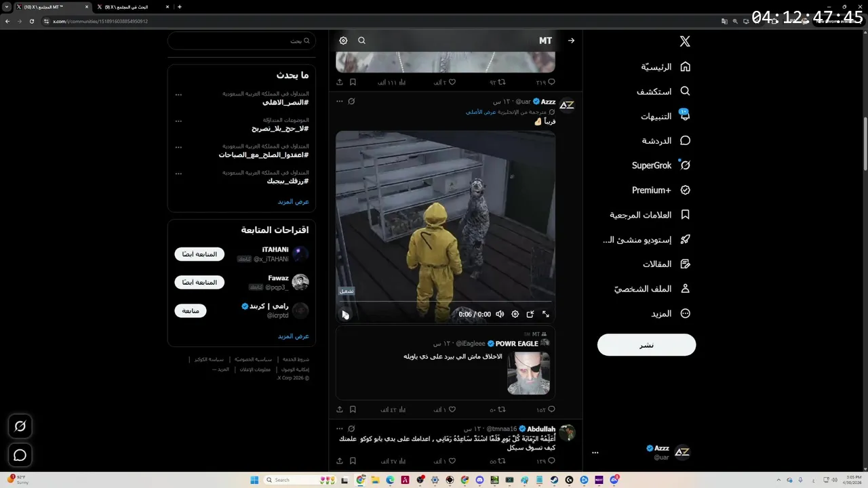Open التنبيهات notifications

pyautogui.click(x=665, y=116)
